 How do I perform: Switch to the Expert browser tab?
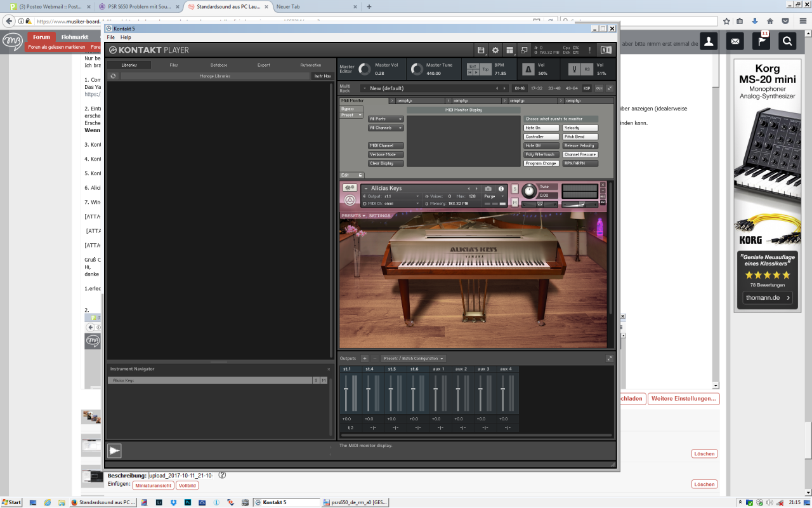(264, 65)
